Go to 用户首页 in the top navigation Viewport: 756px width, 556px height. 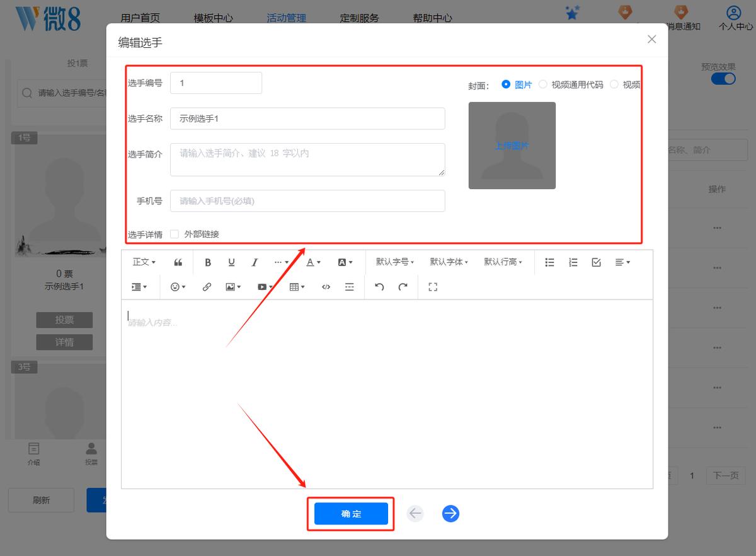pyautogui.click(x=140, y=18)
